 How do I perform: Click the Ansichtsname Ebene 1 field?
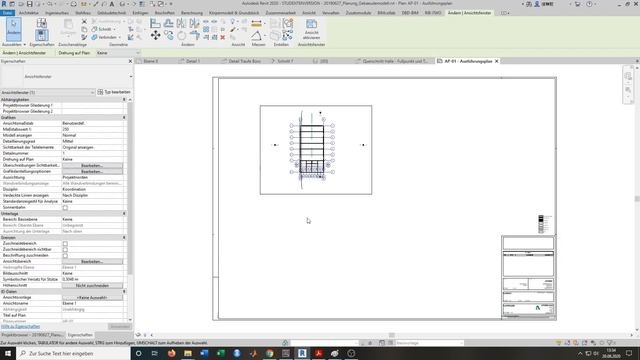[x=93, y=303]
